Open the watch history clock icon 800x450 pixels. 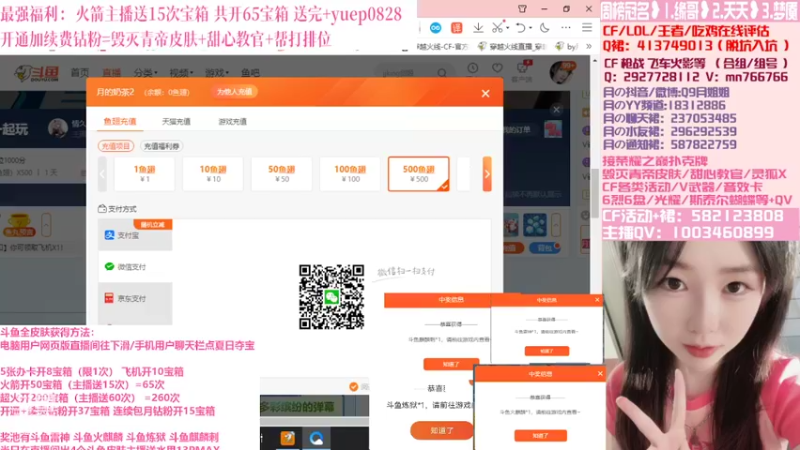473,68
